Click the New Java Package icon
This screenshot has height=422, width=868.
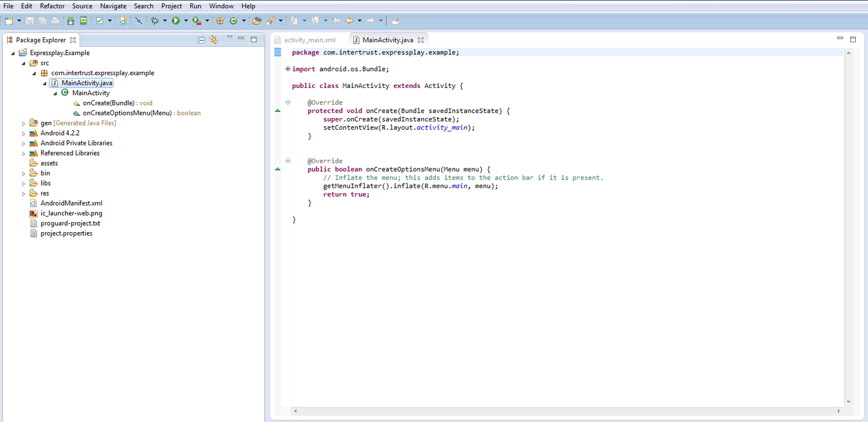click(x=220, y=21)
